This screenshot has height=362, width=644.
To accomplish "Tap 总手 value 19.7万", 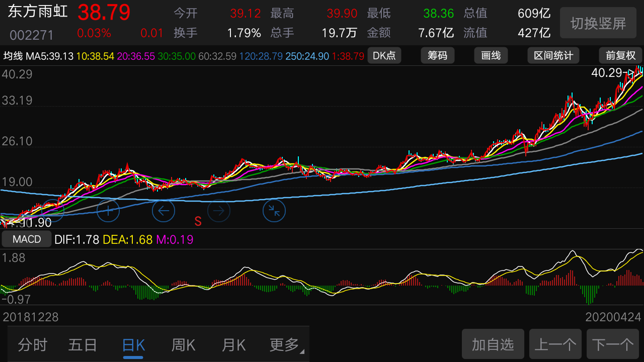I will pyautogui.click(x=340, y=33).
